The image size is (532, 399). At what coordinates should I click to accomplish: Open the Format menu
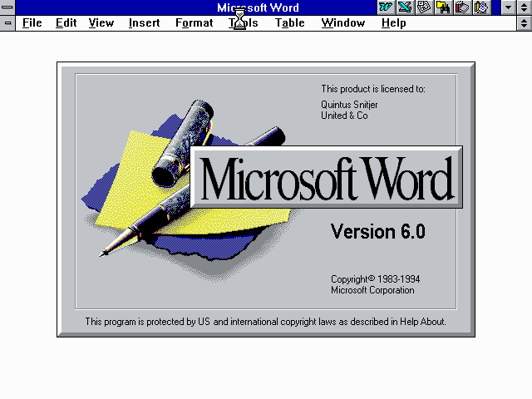[x=194, y=23]
